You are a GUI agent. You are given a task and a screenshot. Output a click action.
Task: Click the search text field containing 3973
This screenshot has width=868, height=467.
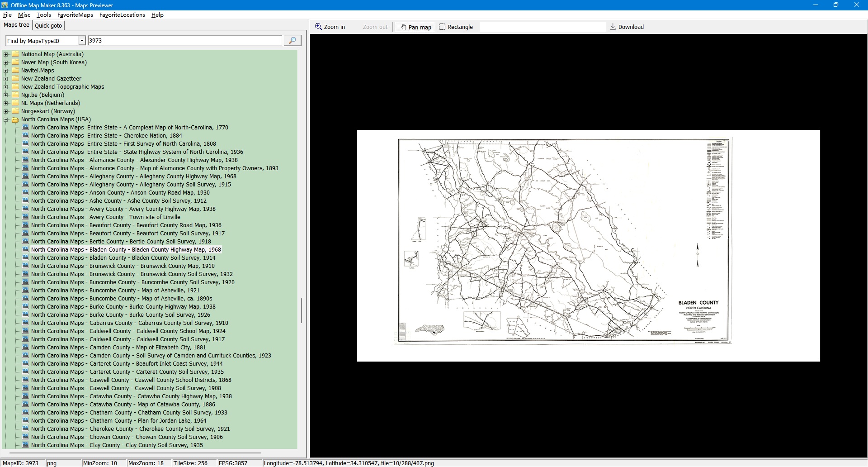(x=184, y=41)
